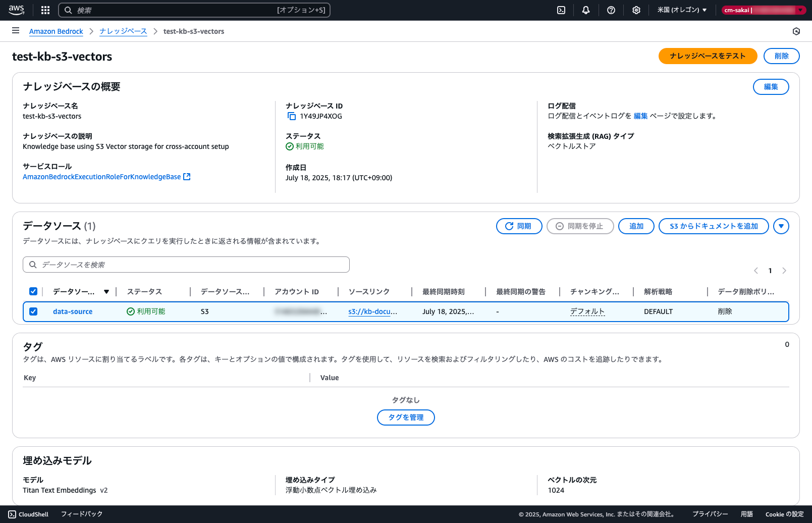Image resolution: width=812 pixels, height=523 pixels.
Task: Go to the next data source page
Action: coord(784,271)
